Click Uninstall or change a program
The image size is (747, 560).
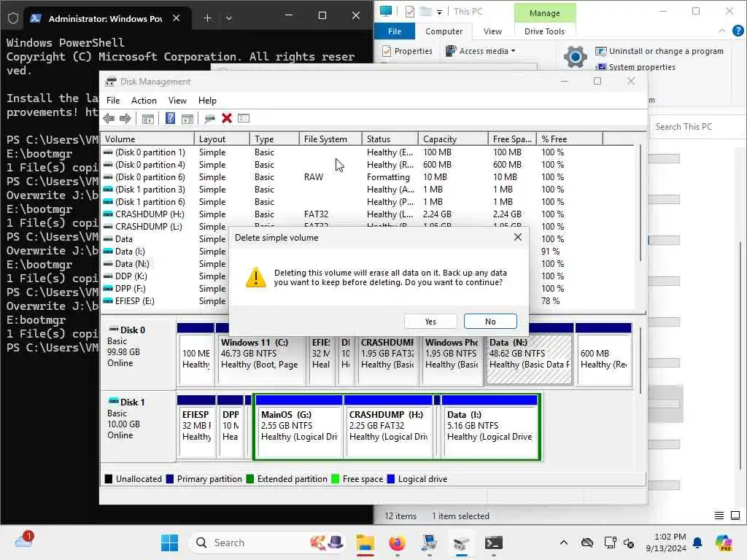[x=659, y=51]
